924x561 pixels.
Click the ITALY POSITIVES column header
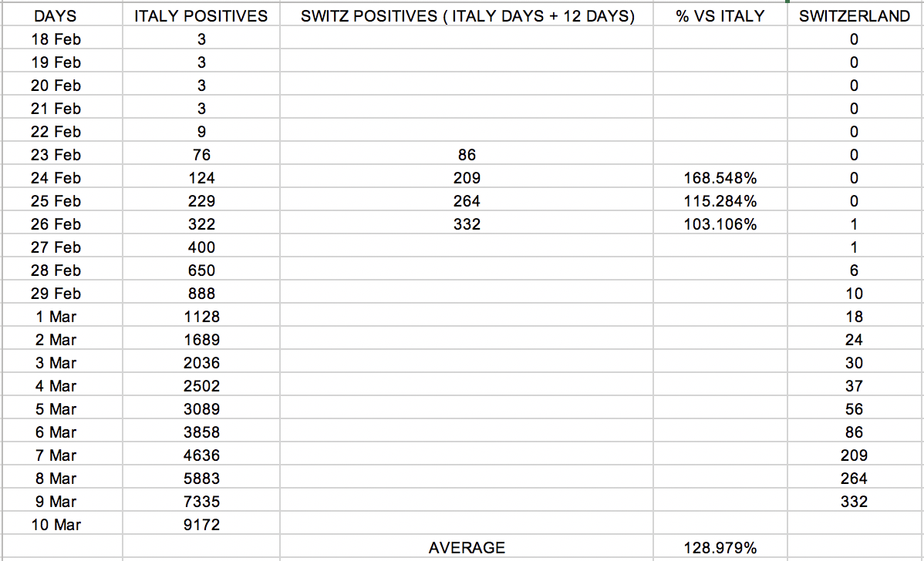201,16
